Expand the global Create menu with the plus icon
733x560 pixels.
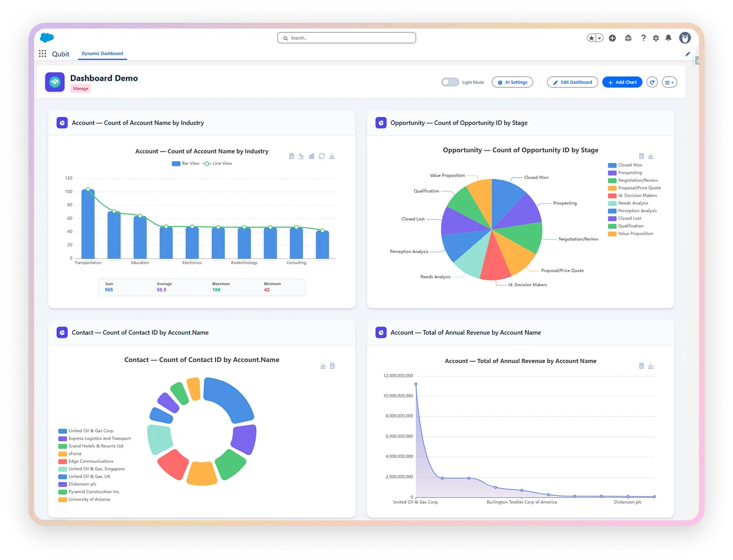click(x=612, y=37)
